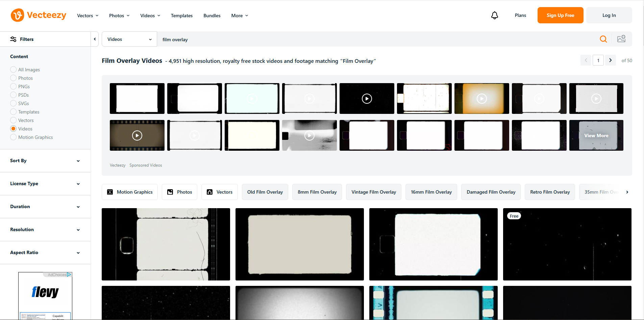Open the Plans page
This screenshot has width=644, height=320.
pyautogui.click(x=520, y=15)
